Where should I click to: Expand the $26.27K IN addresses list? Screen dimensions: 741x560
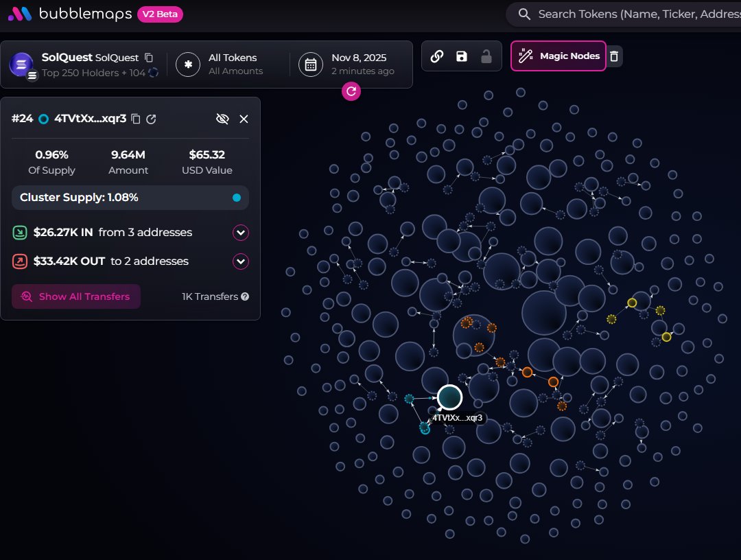(240, 233)
